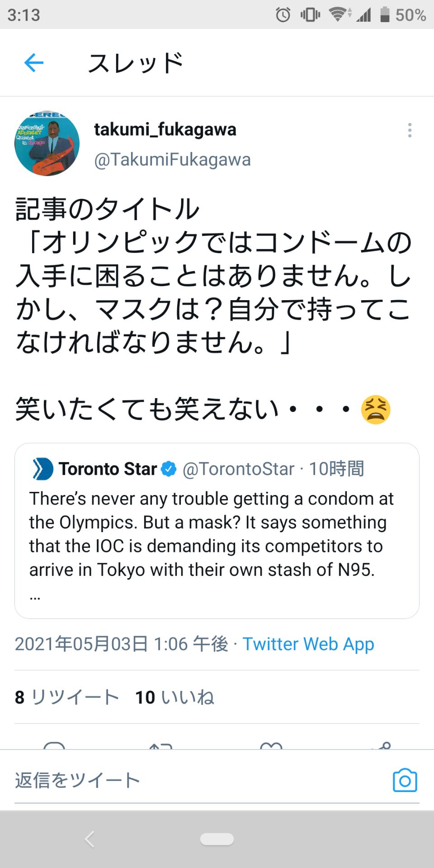Tap @TorontoStar handle in quoted tweet
434x868 pixels.
click(237, 469)
